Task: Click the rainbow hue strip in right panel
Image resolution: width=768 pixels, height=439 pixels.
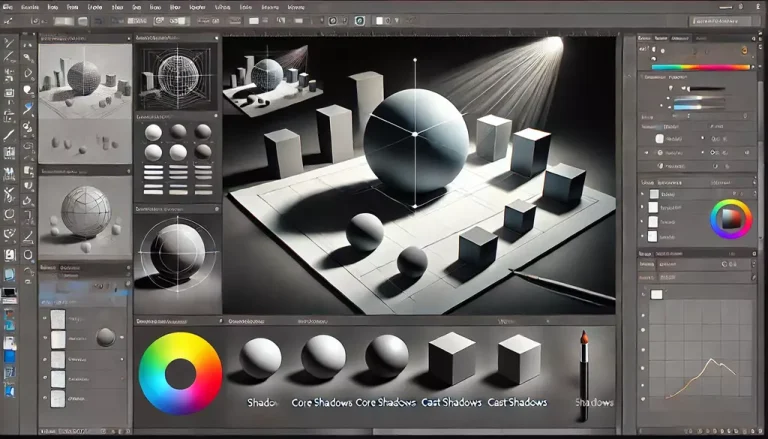Action: click(700, 68)
